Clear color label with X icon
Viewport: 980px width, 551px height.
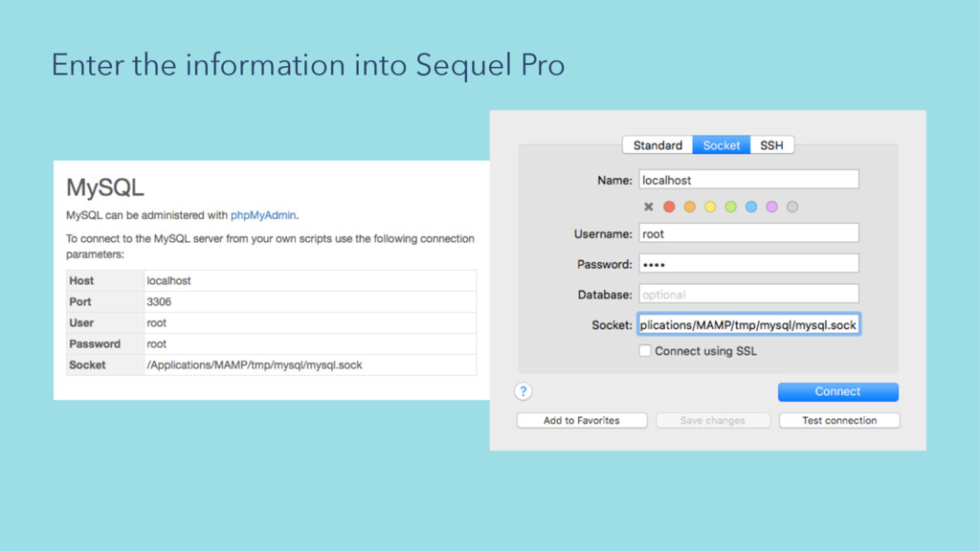pyautogui.click(x=648, y=207)
